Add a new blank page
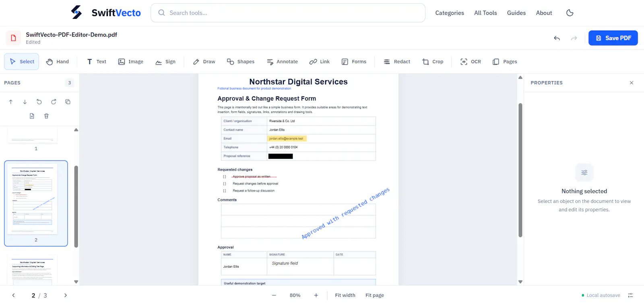This screenshot has height=303, width=644. (x=32, y=116)
